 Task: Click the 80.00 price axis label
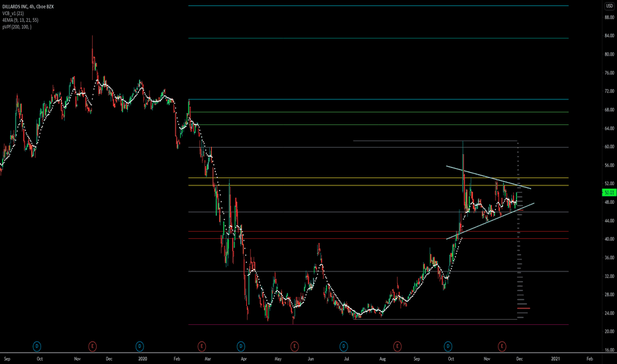click(x=609, y=54)
